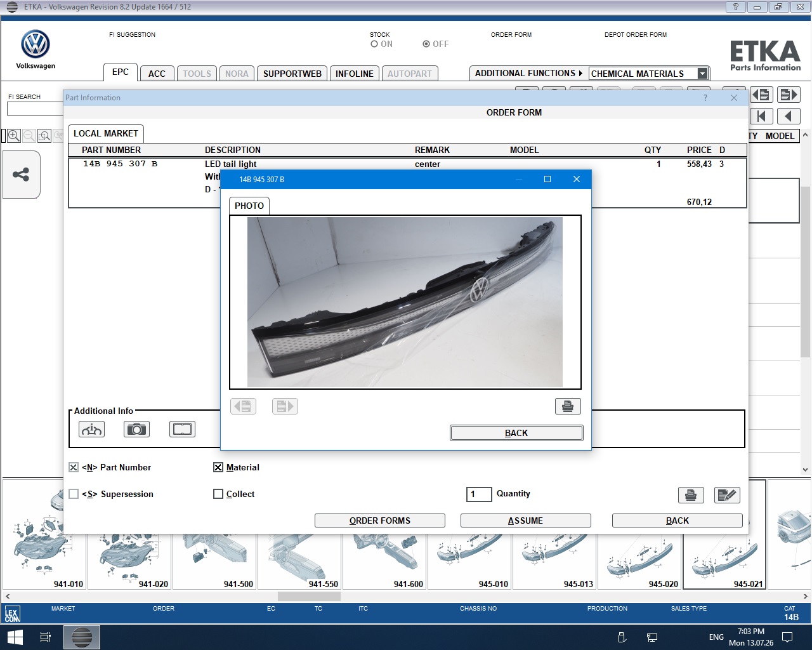Image resolution: width=812 pixels, height=650 pixels.
Task: Click the left arrow navigation icon
Action: click(x=789, y=116)
